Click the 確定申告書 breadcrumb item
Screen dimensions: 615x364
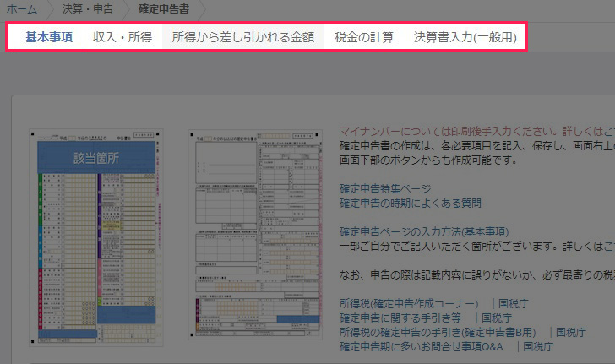[x=164, y=10]
